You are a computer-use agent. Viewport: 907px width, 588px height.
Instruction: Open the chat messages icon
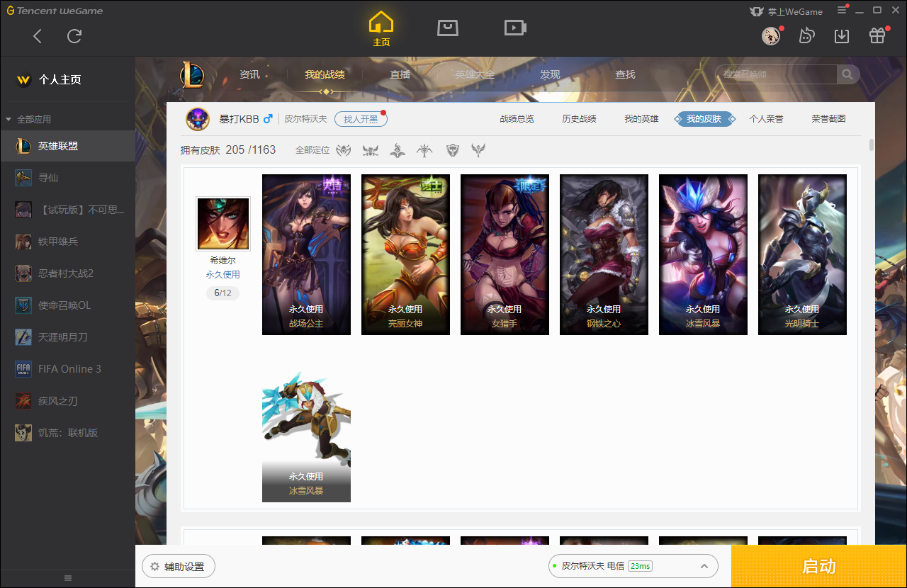tap(806, 36)
